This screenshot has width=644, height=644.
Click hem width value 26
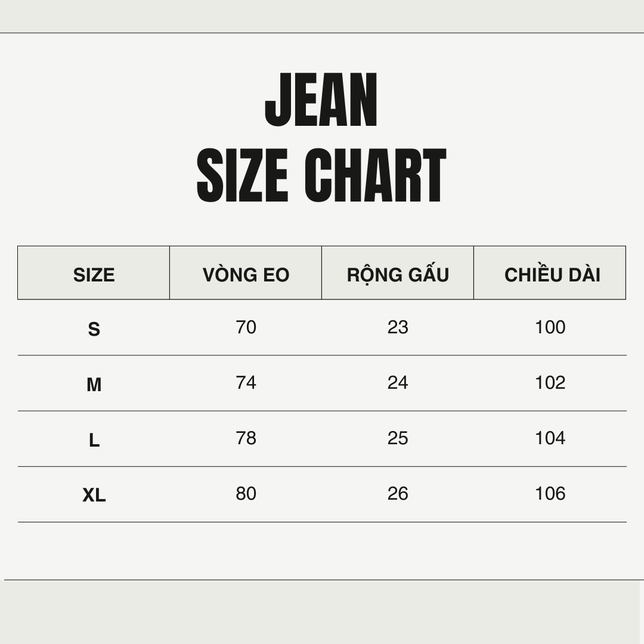coord(398,494)
